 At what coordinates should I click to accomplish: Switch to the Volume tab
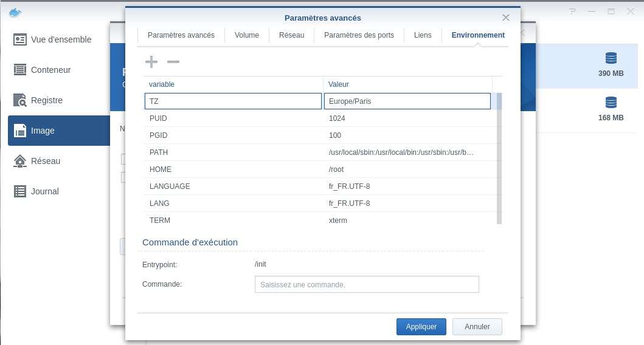[x=247, y=35]
